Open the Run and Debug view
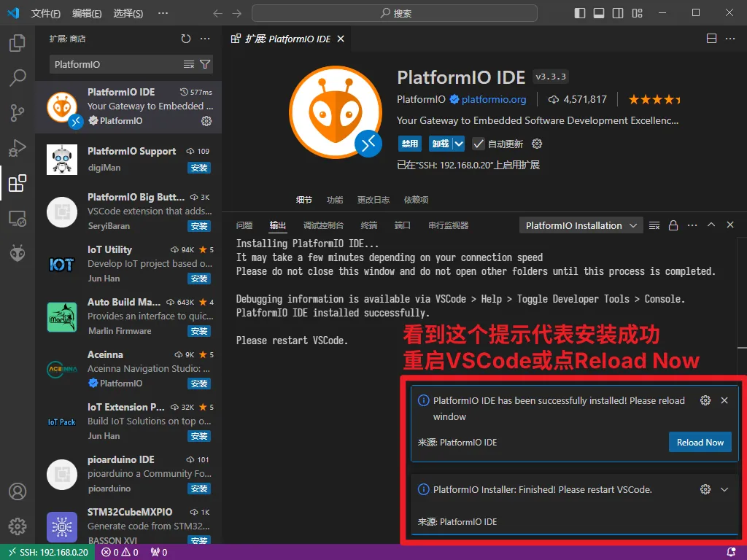The image size is (747, 560). [x=18, y=148]
